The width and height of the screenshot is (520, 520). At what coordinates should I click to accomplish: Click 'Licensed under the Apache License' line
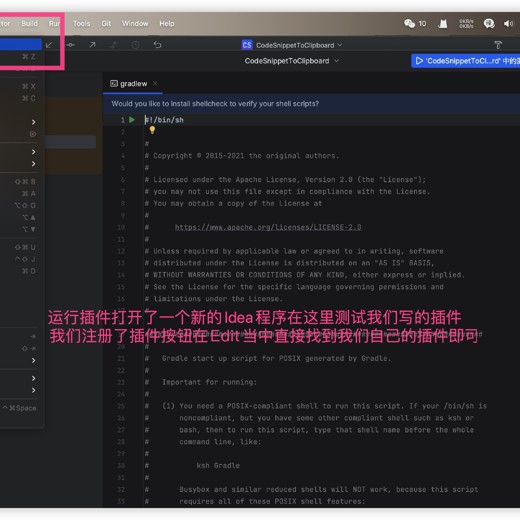tap(285, 180)
